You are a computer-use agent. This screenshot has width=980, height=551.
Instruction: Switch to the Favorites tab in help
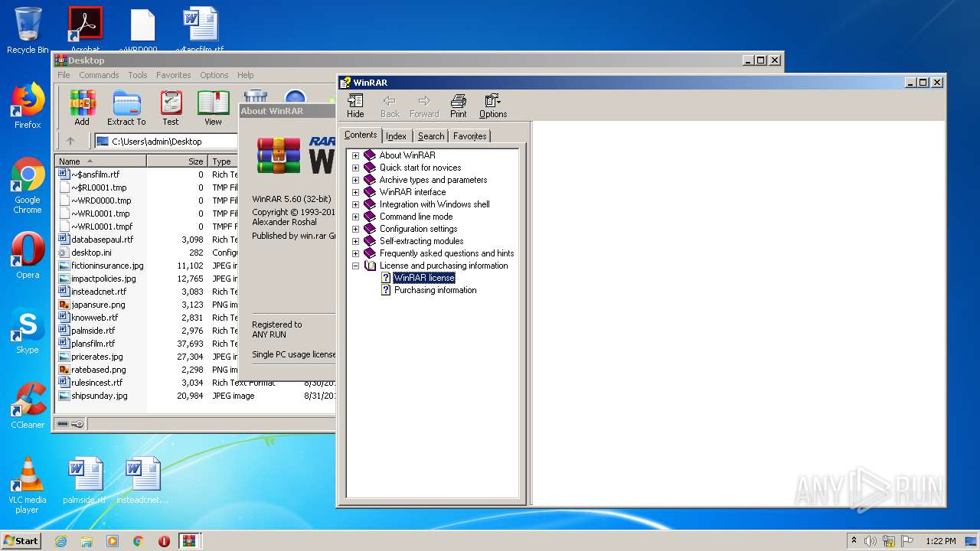[469, 136]
